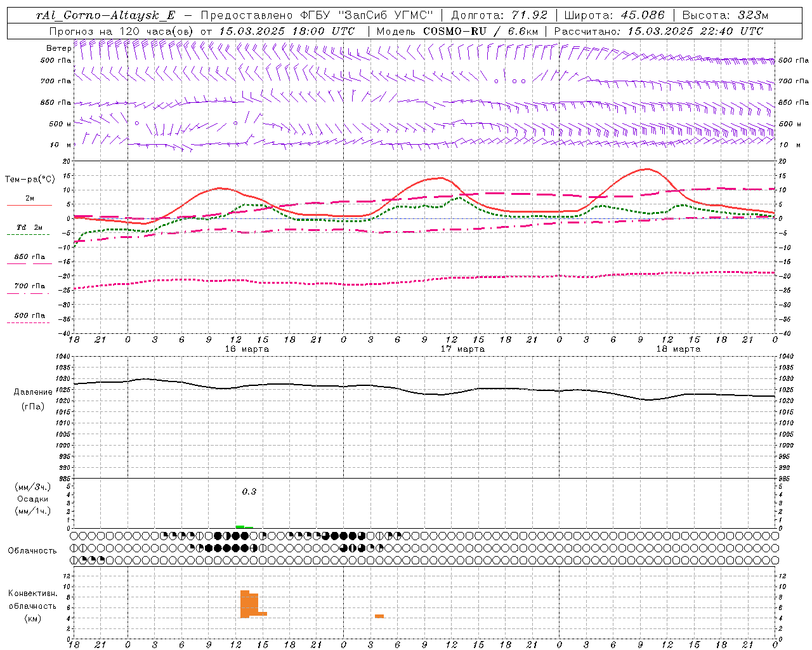Click the 0.3 precipitation amount label
This screenshot has height=650, width=812.
[249, 491]
